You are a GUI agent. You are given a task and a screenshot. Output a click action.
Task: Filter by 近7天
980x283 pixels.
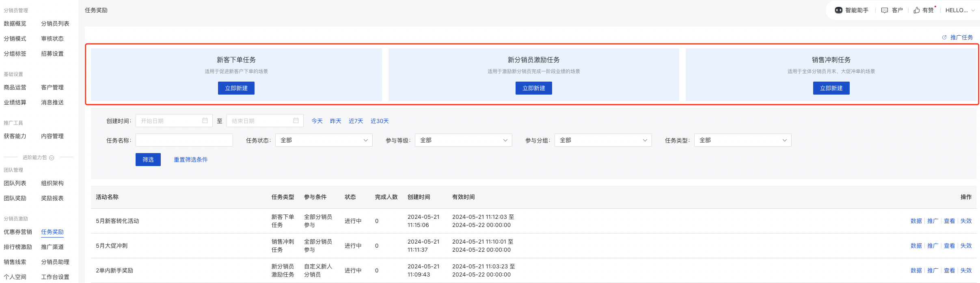[356, 121]
